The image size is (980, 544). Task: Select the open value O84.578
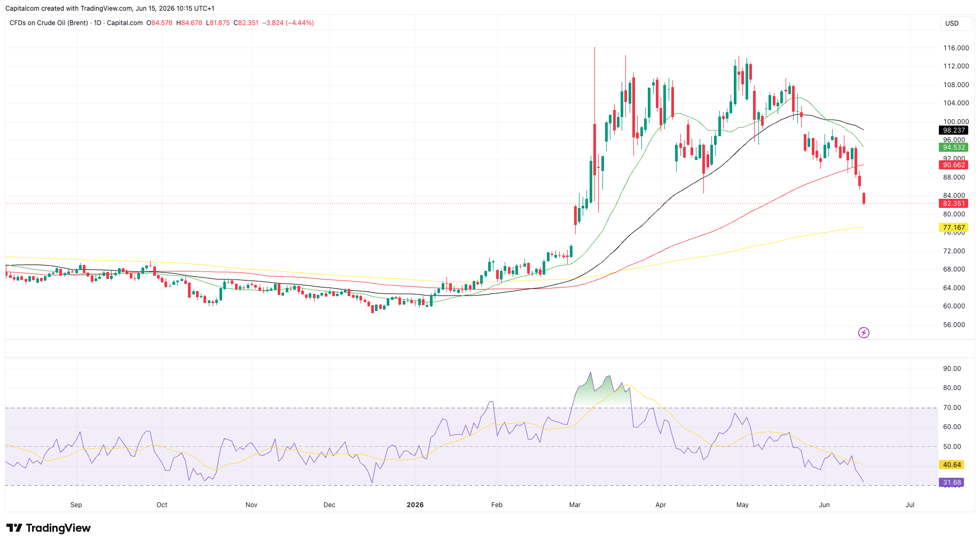(x=160, y=23)
